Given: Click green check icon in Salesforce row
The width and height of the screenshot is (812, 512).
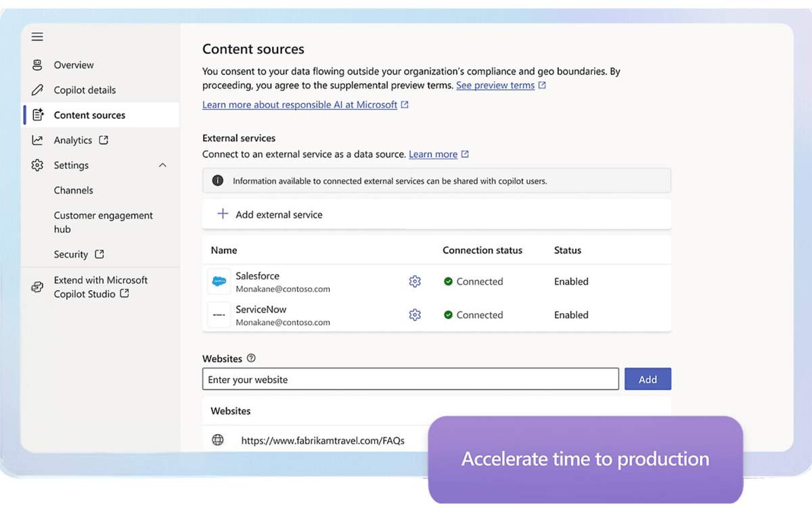Looking at the screenshot, I should point(448,281).
